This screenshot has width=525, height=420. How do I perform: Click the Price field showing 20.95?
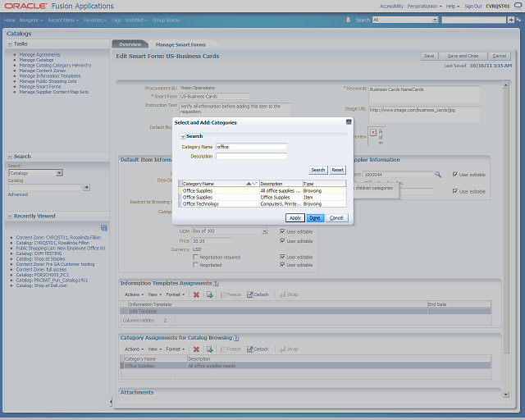212,241
